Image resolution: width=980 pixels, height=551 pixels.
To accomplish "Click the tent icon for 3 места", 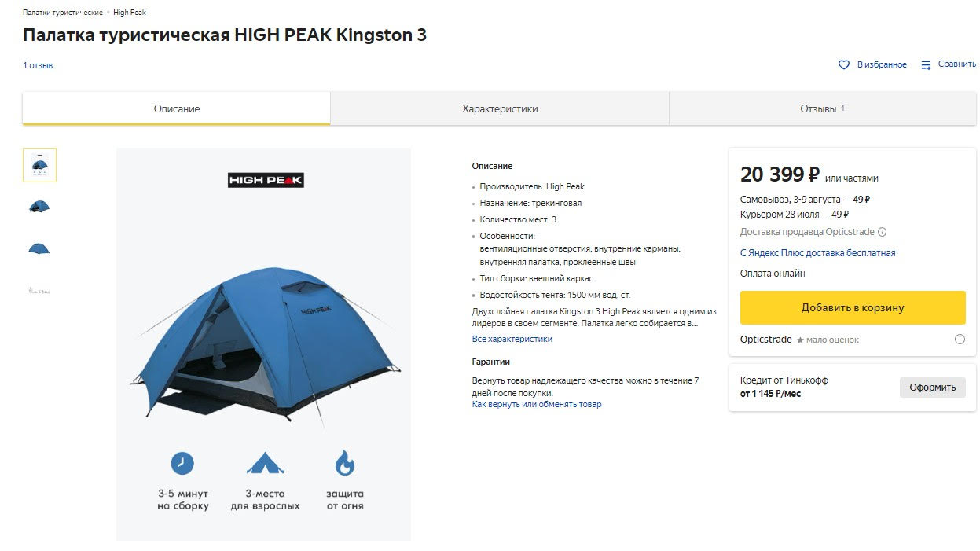I will coord(265,462).
